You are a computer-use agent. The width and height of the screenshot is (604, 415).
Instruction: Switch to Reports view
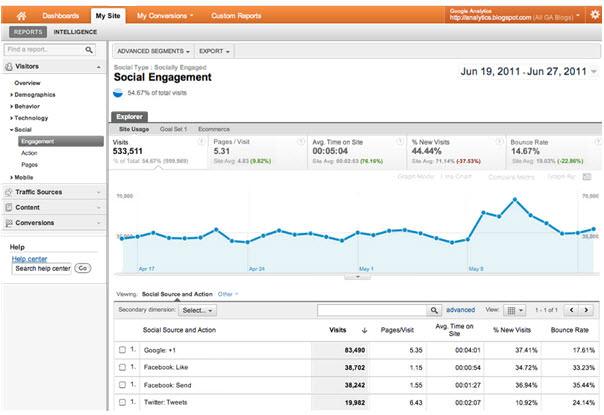coord(28,32)
